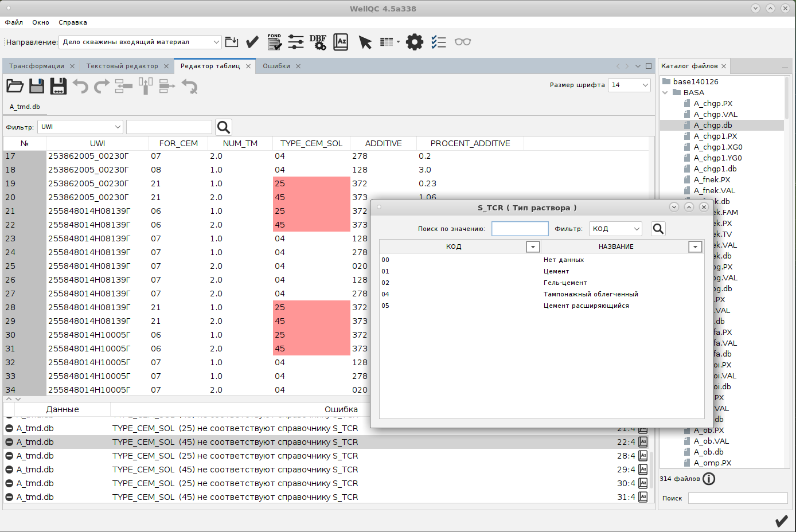Click the sliders configuration icon
This screenshot has width=796, height=532.
(x=296, y=42)
